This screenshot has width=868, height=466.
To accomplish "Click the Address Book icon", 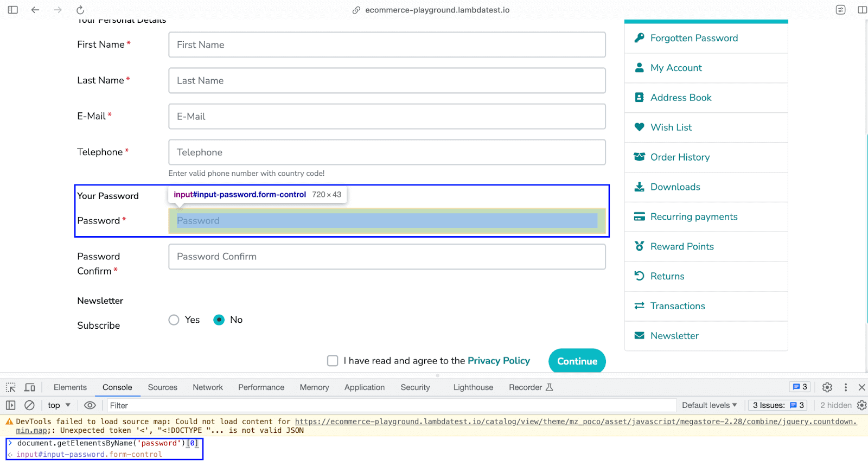I will coord(640,98).
